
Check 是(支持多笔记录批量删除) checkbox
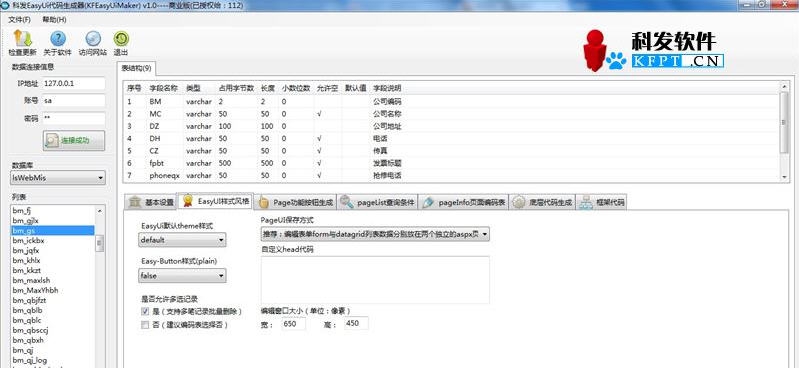click(145, 311)
